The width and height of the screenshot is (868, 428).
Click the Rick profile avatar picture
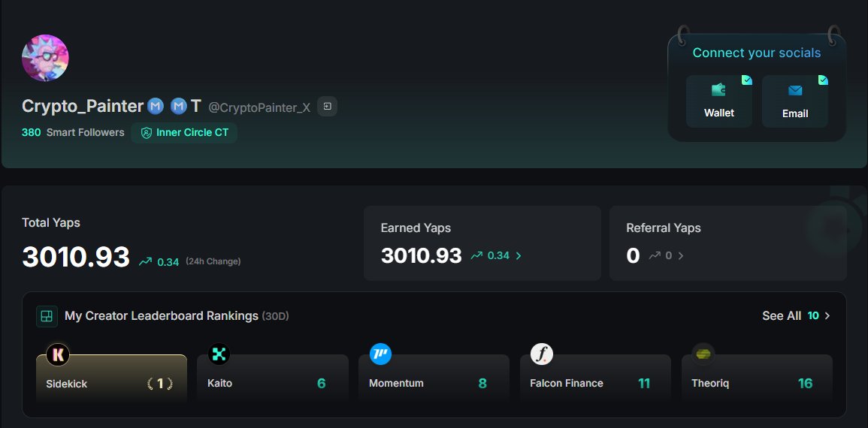(45, 58)
